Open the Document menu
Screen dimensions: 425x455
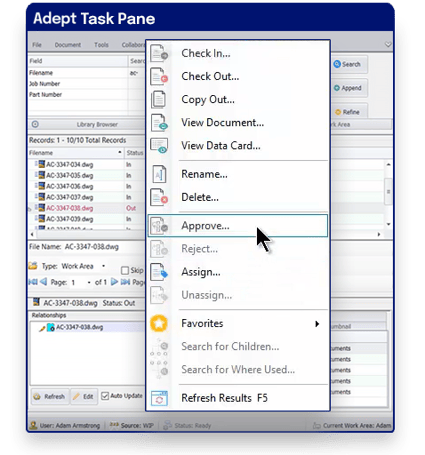(x=68, y=45)
